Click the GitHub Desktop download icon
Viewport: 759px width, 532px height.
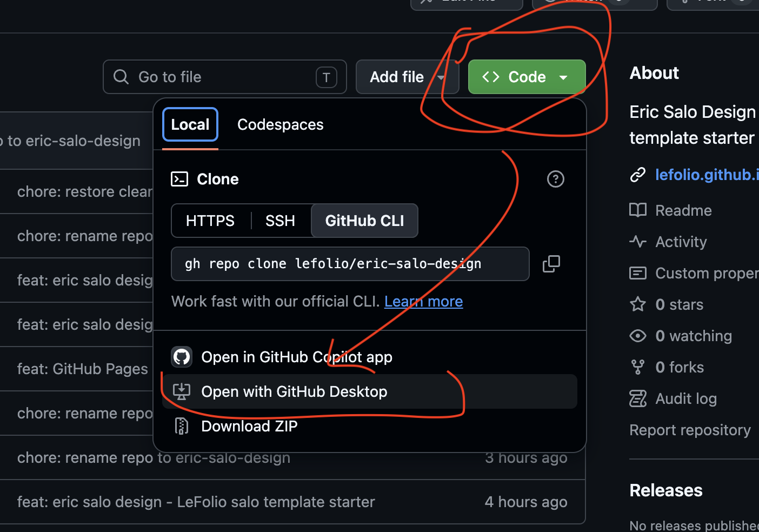182,391
